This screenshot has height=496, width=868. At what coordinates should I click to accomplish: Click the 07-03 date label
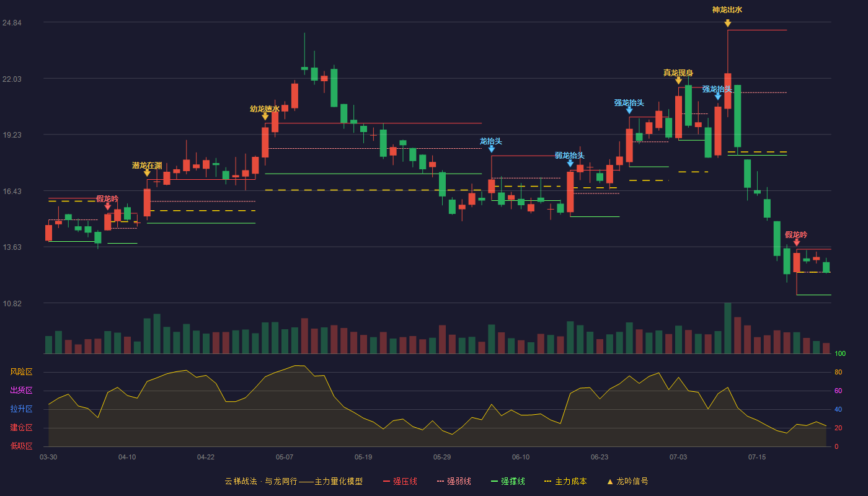coord(678,457)
